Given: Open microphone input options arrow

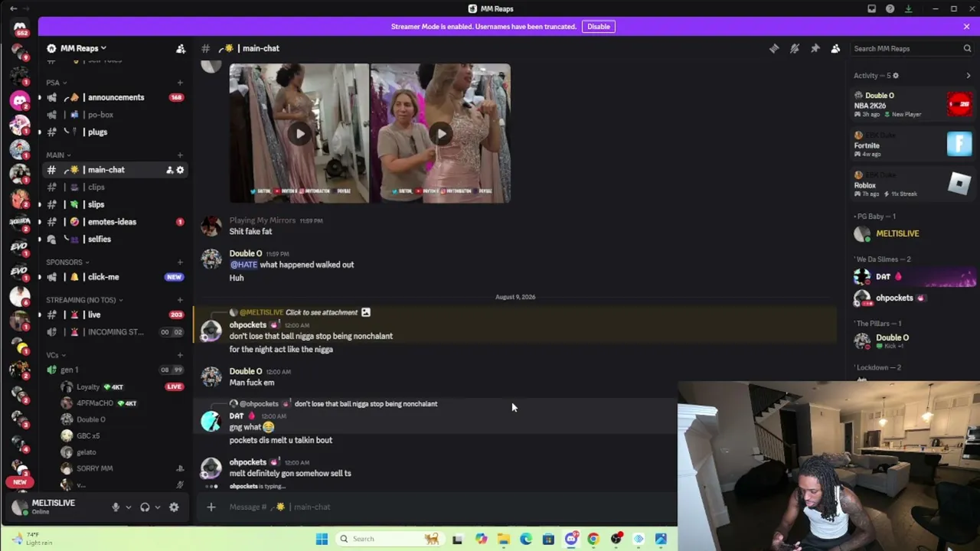Looking at the screenshot, I should tap(128, 507).
